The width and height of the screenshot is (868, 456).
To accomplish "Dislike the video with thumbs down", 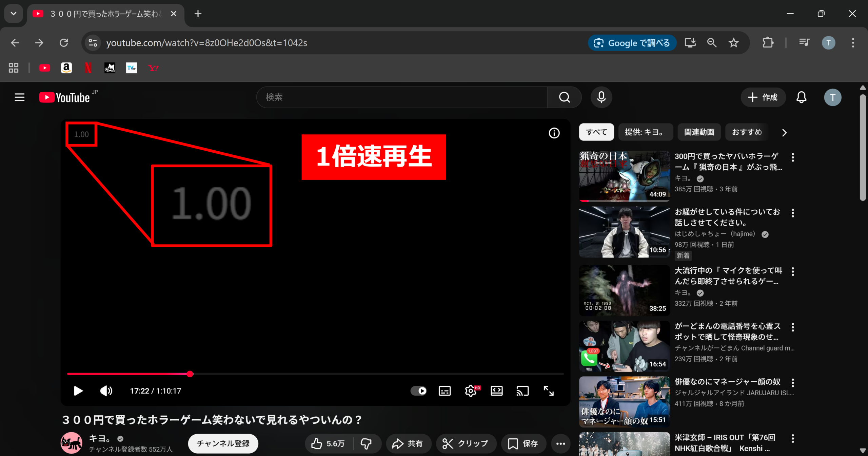I will (366, 443).
